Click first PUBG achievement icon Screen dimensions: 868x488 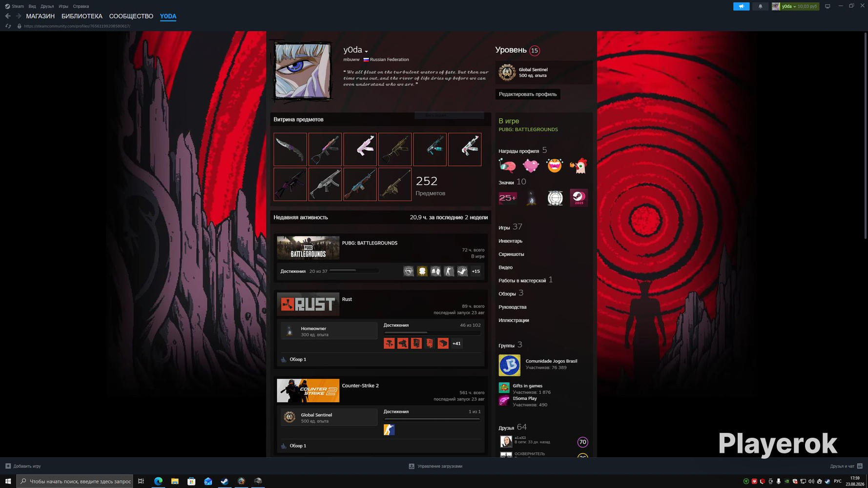pyautogui.click(x=409, y=271)
